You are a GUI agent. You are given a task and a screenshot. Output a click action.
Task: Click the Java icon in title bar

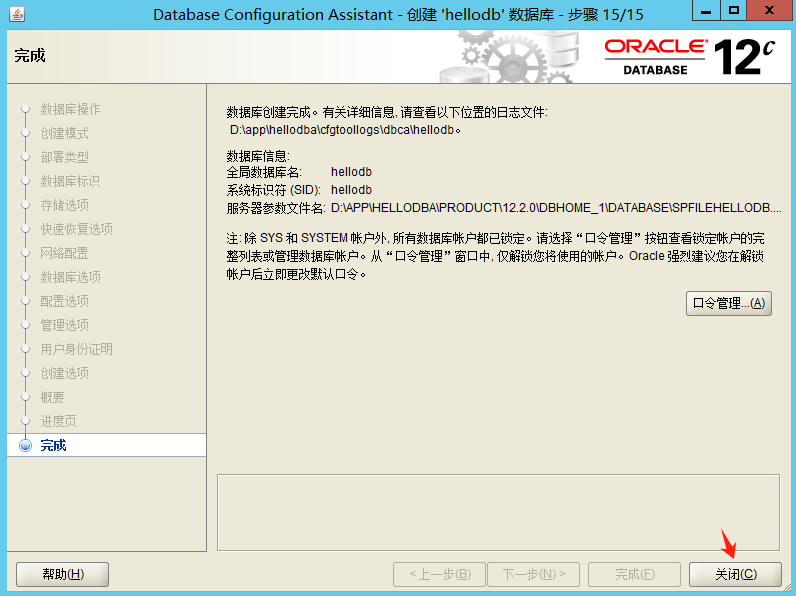17,14
